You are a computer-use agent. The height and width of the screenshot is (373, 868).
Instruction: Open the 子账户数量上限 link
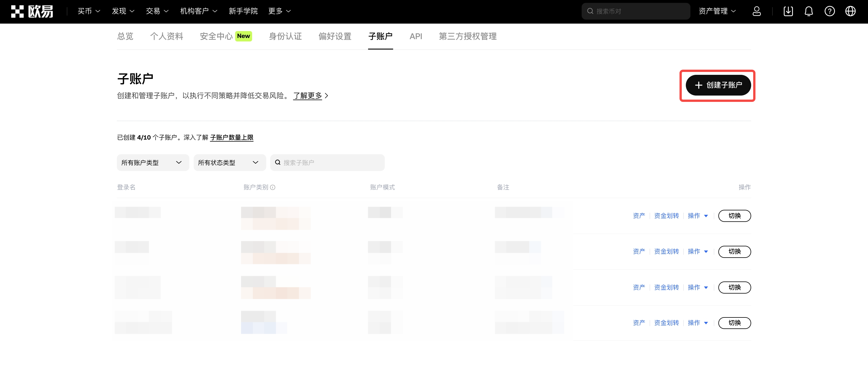(231, 138)
